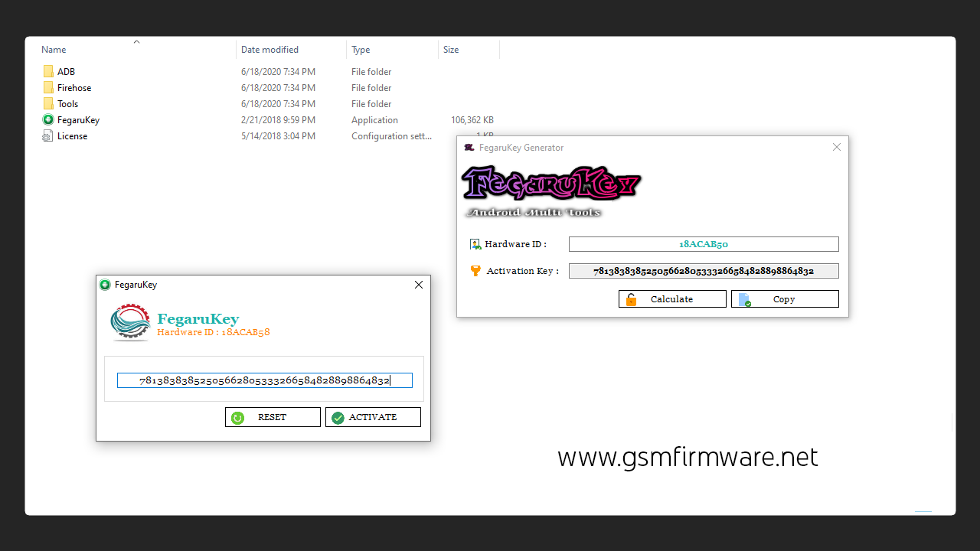Image resolution: width=980 pixels, height=551 pixels.
Task: Select the Firehose folder row
Action: [73, 87]
